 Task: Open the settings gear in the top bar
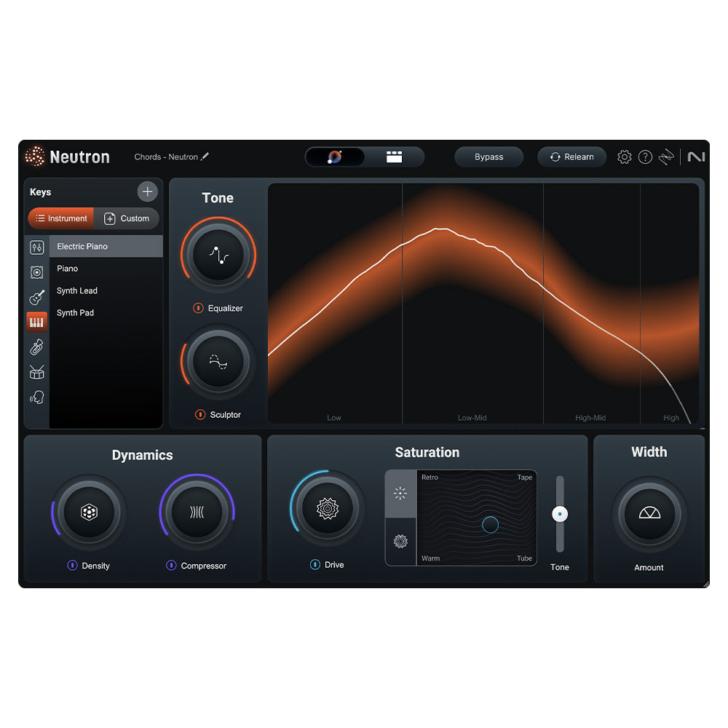coord(624,157)
